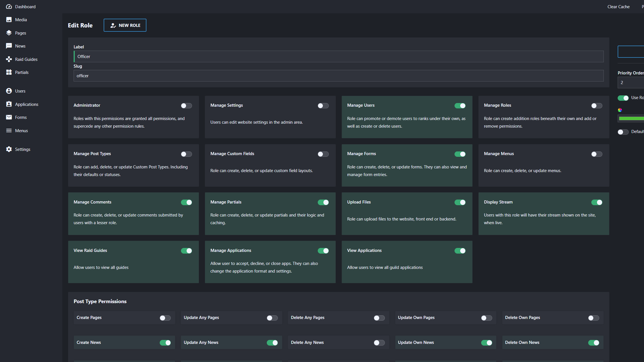Navigate to Applications page

click(27, 104)
